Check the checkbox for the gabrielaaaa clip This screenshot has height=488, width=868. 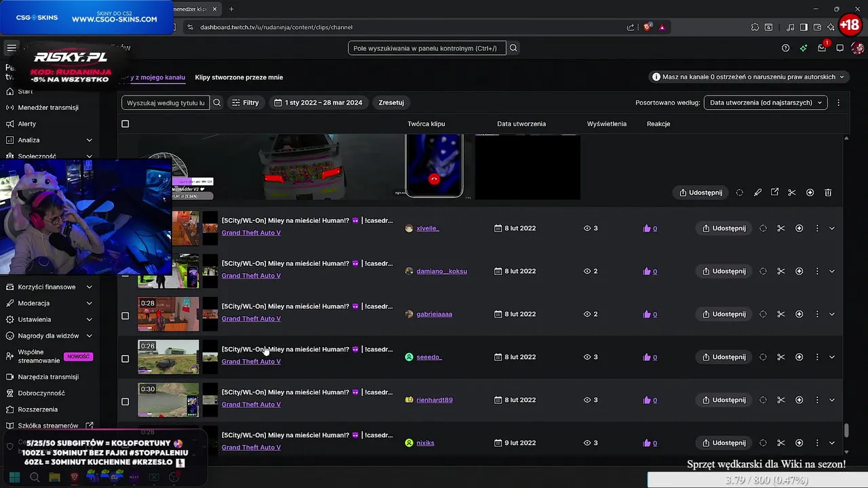pyautogui.click(x=125, y=316)
